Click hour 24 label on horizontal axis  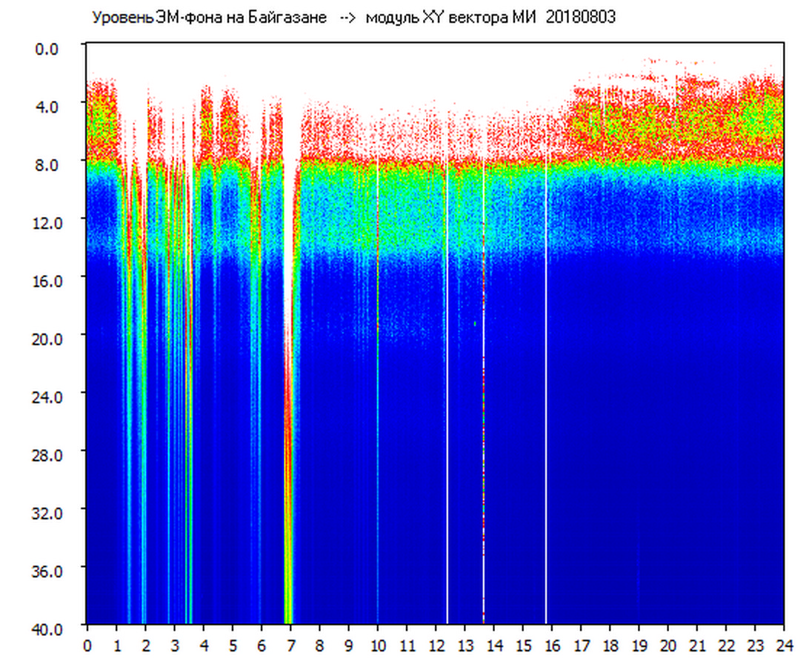(x=784, y=646)
